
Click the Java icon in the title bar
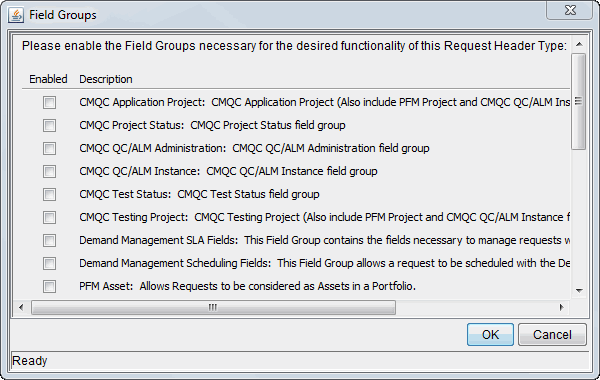[x=16, y=15]
